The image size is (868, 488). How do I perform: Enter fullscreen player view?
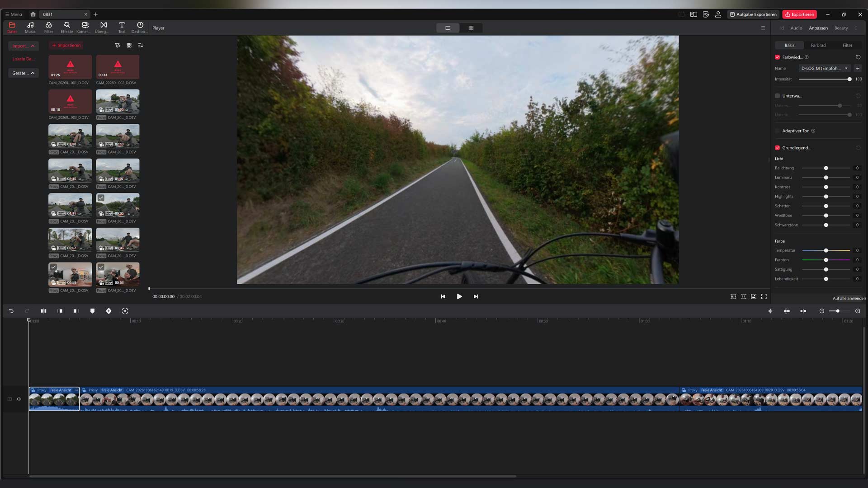(x=764, y=296)
